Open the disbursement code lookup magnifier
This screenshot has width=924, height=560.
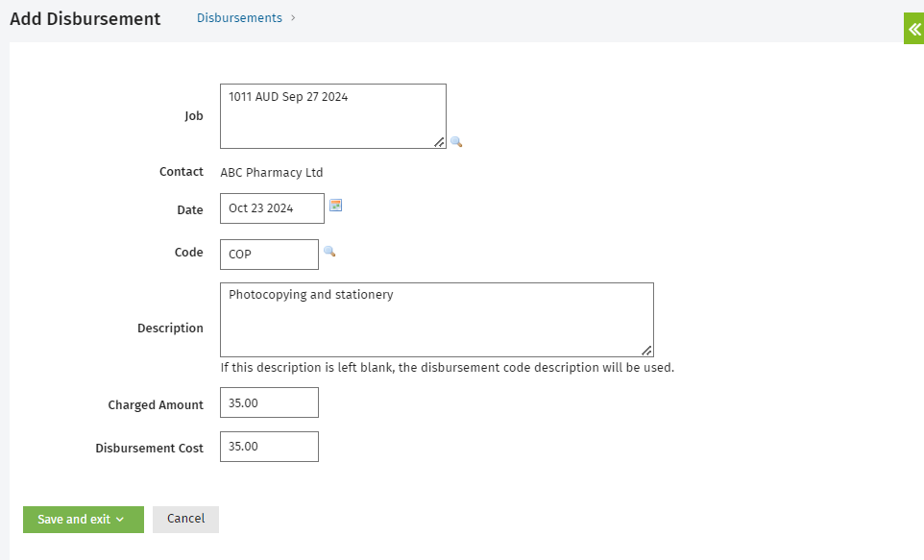(x=329, y=251)
